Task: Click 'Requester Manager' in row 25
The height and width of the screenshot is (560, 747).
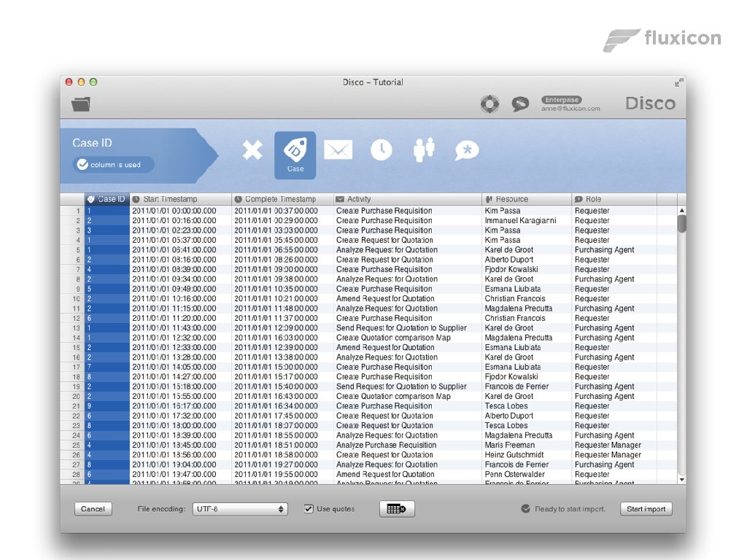Action: point(608,445)
